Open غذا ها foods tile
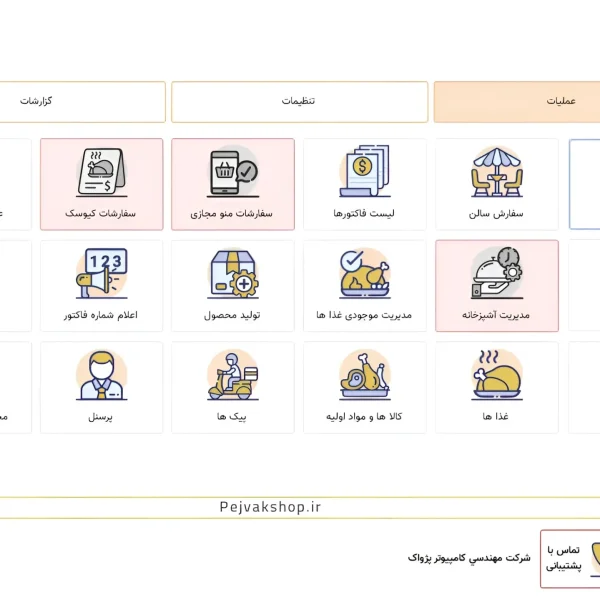Image resolution: width=600 pixels, height=600 pixels. tap(497, 387)
